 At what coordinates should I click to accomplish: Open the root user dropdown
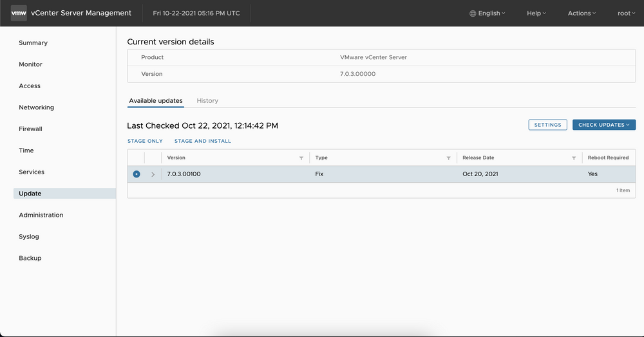(627, 13)
